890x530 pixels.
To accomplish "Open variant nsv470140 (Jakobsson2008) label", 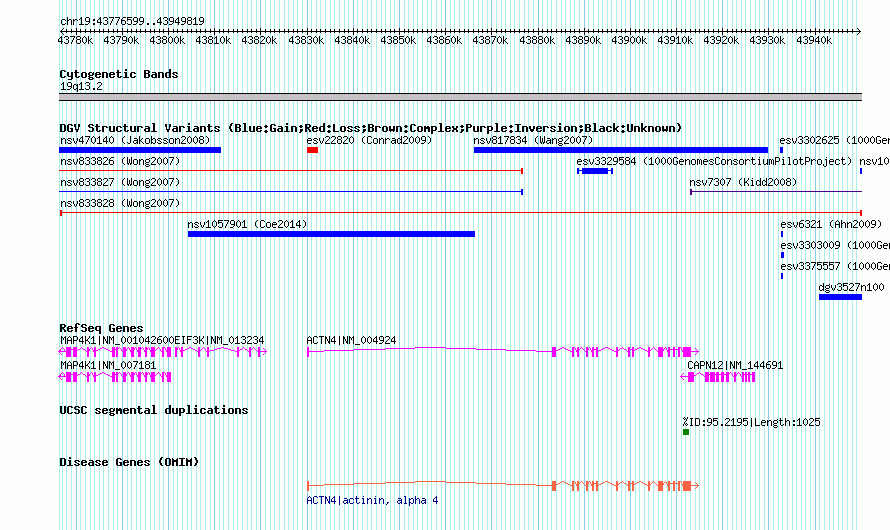I will pyautogui.click(x=135, y=140).
